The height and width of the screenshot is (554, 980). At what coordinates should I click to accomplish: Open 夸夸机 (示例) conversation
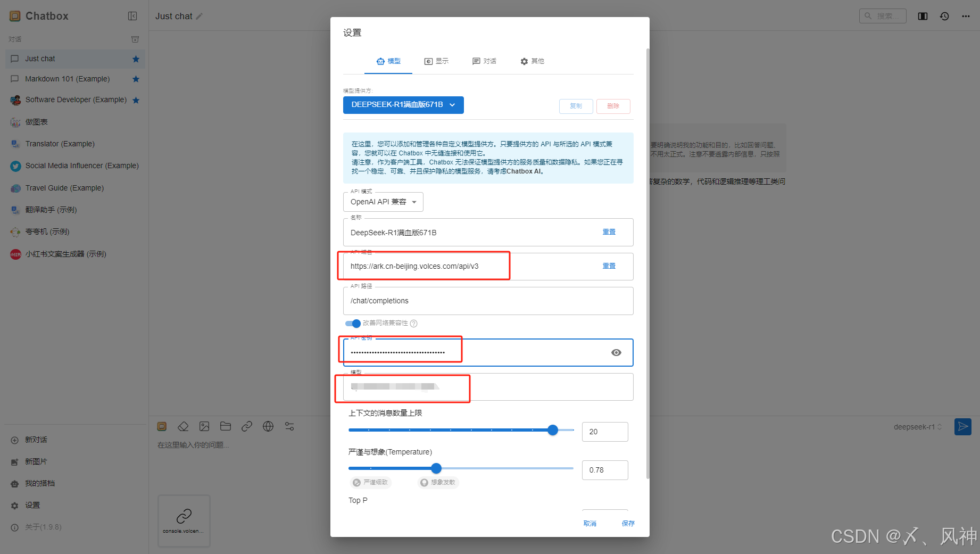(75, 231)
